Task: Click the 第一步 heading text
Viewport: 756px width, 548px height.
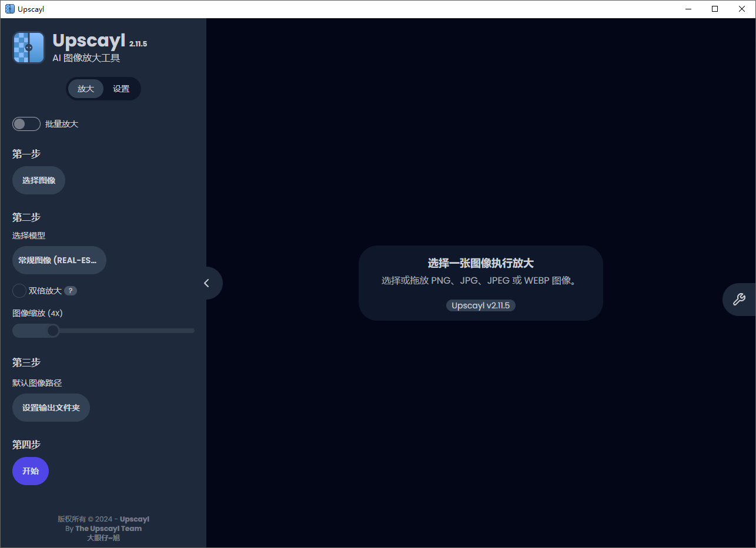Action: (x=26, y=154)
